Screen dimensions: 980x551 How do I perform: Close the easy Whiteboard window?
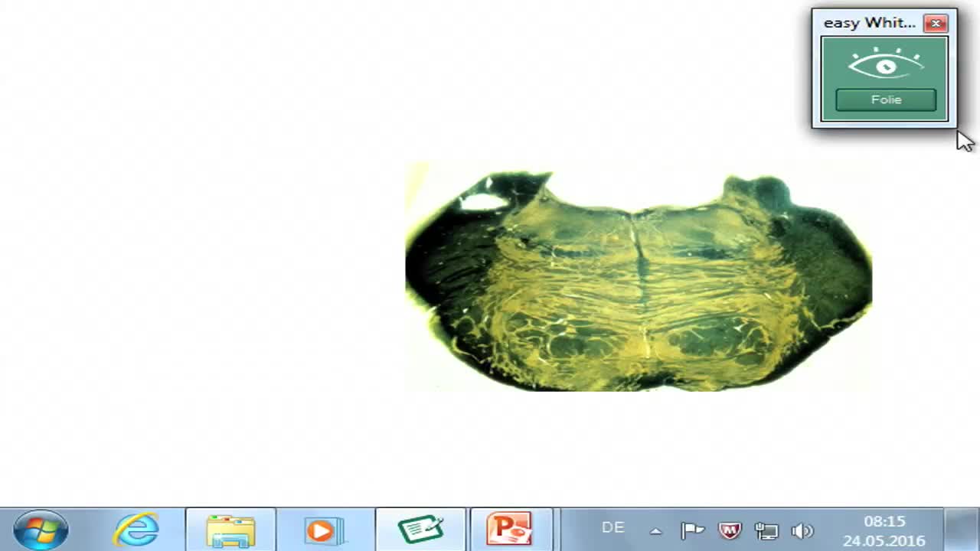click(936, 23)
